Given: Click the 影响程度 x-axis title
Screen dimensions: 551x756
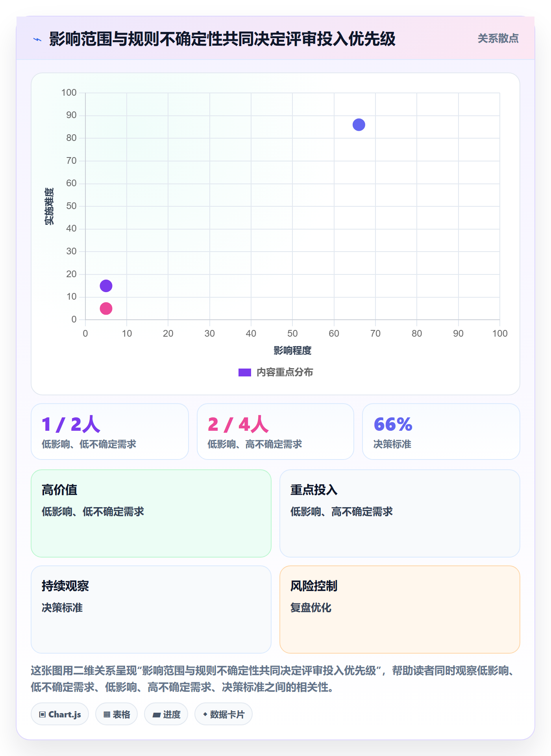Looking at the screenshot, I should (x=292, y=350).
